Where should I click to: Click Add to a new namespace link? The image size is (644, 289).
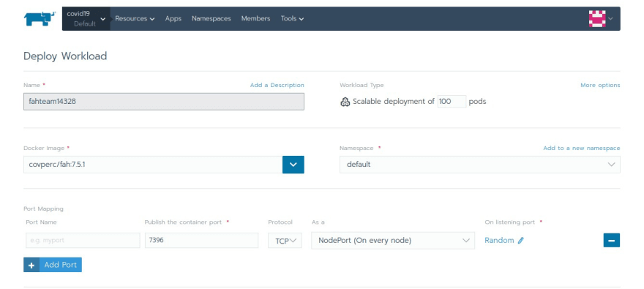pyautogui.click(x=582, y=148)
